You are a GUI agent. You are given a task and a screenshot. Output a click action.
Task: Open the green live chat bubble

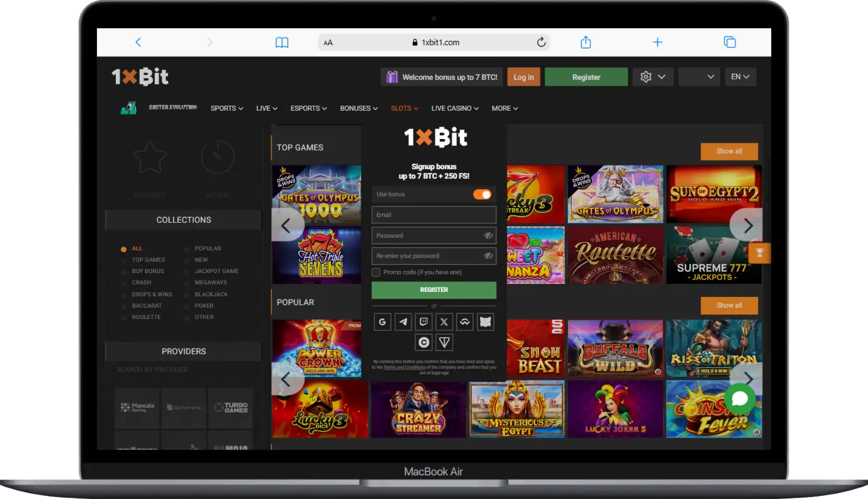pyautogui.click(x=740, y=398)
